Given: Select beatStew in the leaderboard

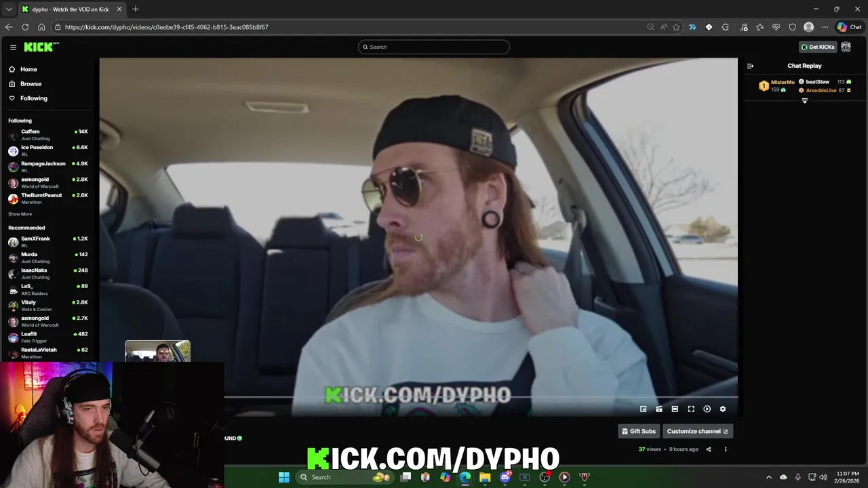Looking at the screenshot, I should tap(825, 81).
